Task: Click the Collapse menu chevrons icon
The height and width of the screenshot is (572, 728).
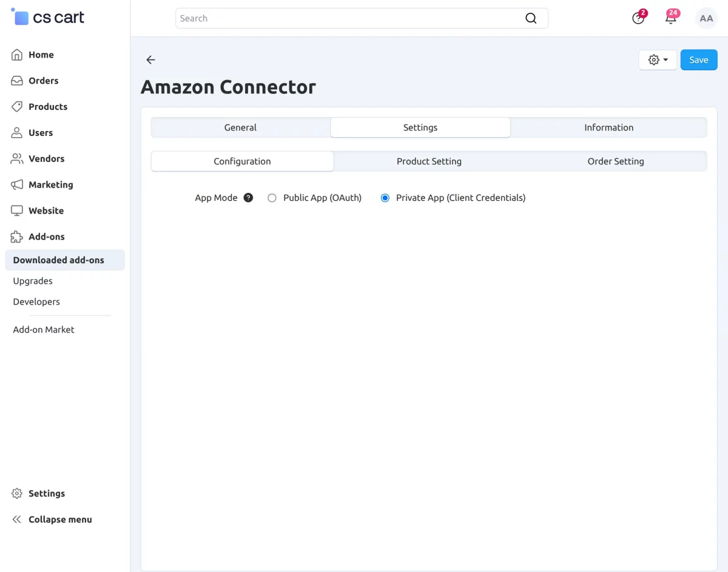Action: pos(17,520)
